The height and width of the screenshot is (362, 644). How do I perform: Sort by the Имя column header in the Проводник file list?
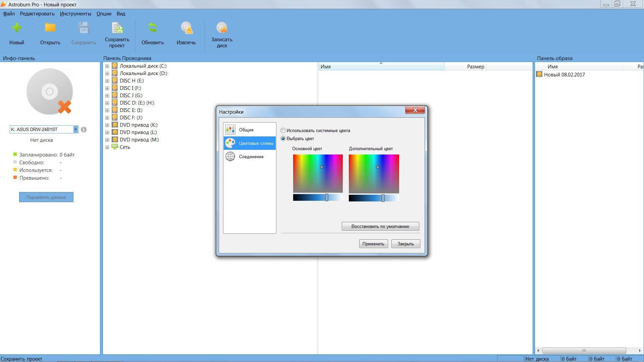pos(381,66)
